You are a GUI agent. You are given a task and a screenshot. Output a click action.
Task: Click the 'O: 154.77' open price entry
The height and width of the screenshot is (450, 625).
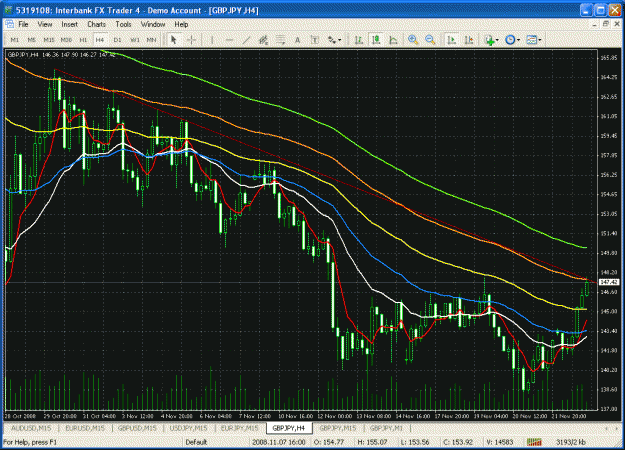coord(329,442)
